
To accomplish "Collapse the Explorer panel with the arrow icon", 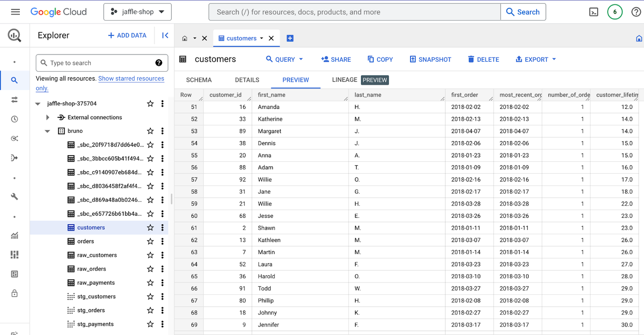I will pos(164,35).
